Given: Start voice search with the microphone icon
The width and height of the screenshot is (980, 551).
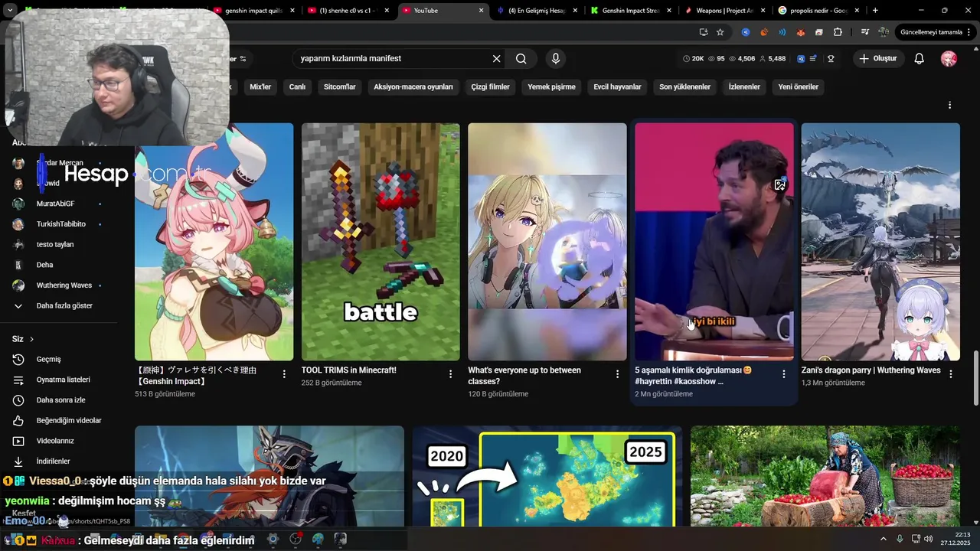Looking at the screenshot, I should click(556, 58).
